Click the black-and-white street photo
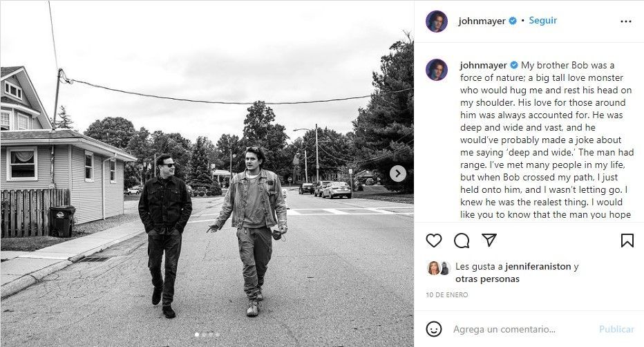The width and height of the screenshot is (644, 347). [207, 173]
